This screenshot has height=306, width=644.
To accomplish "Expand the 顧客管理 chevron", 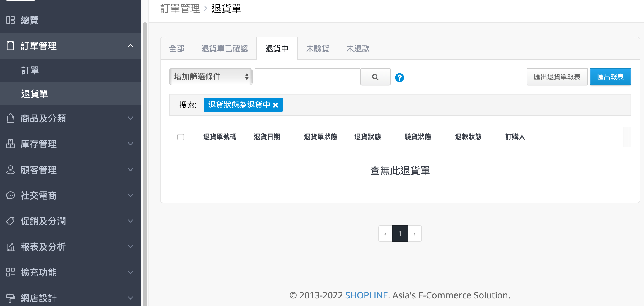I will (x=130, y=169).
